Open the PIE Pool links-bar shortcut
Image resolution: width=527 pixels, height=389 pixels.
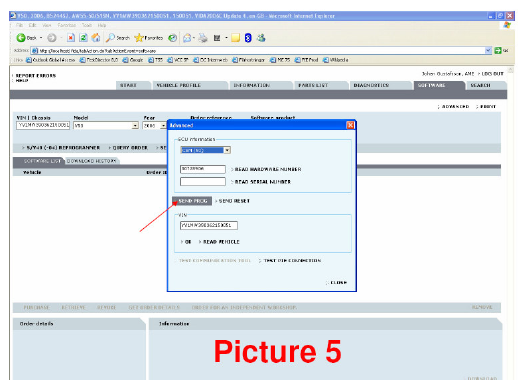click(x=306, y=60)
